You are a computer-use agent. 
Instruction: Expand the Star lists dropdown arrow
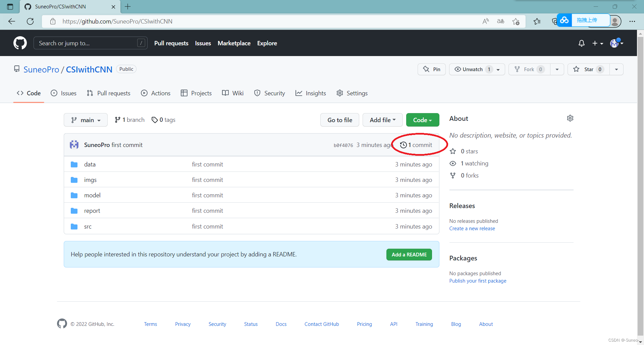coord(616,69)
